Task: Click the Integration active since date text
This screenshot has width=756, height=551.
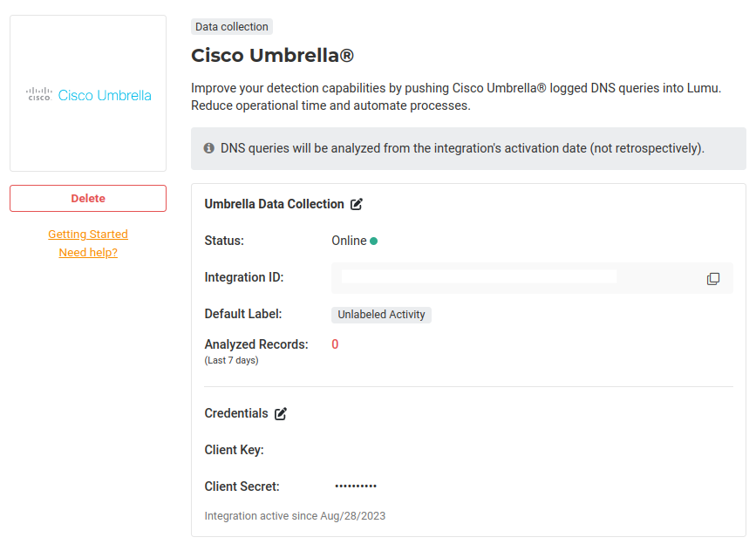Action: click(x=295, y=516)
